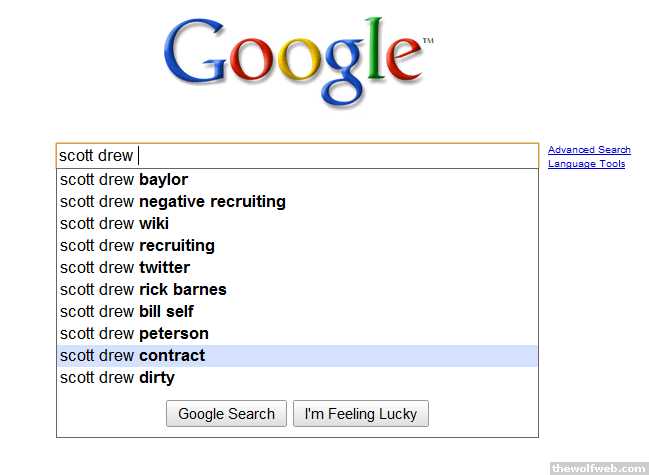
Task: Open the Advanced Search link
Action: pos(589,150)
